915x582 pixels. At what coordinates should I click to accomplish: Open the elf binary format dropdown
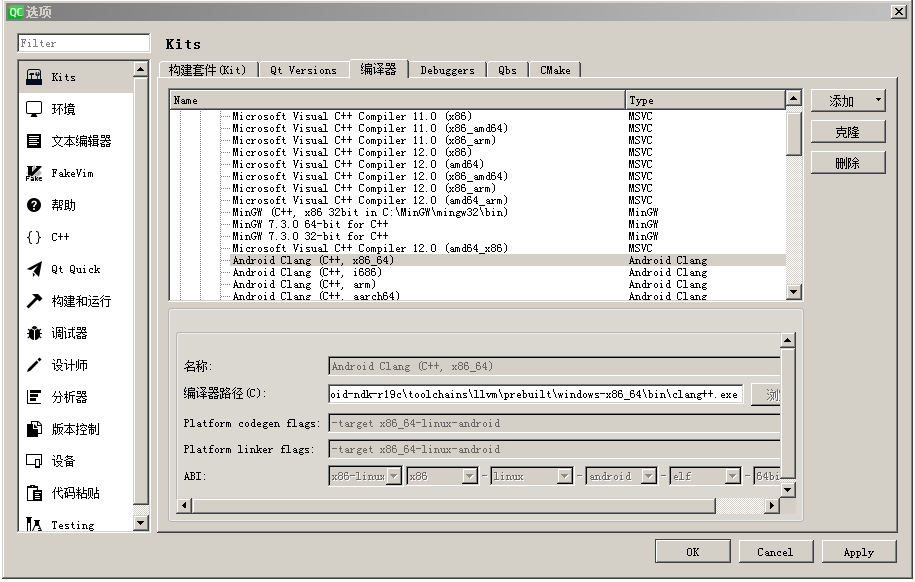tap(706, 476)
